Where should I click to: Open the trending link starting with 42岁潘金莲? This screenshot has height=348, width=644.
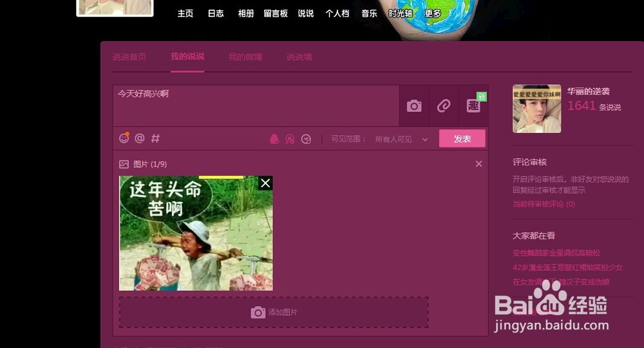pos(567,268)
